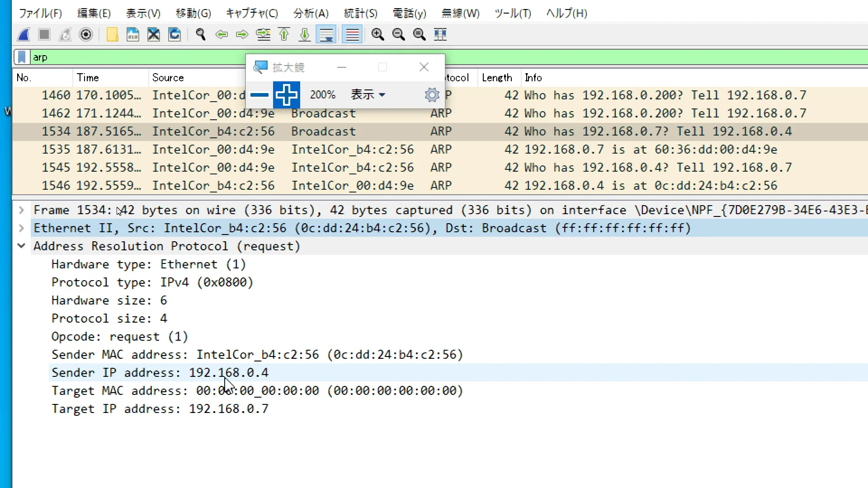Open the ヘルプ(H) menu

[x=566, y=13]
